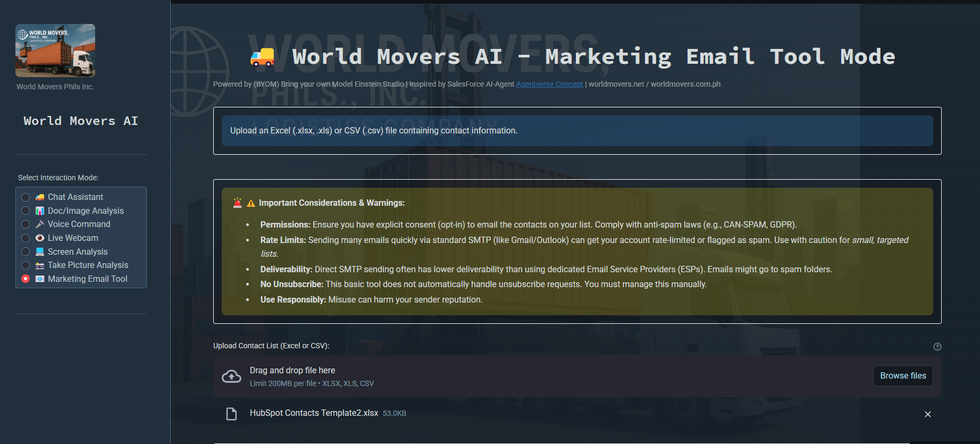The width and height of the screenshot is (980, 444).
Task: Click the truck icon beside Chat Assistant
Action: click(40, 197)
